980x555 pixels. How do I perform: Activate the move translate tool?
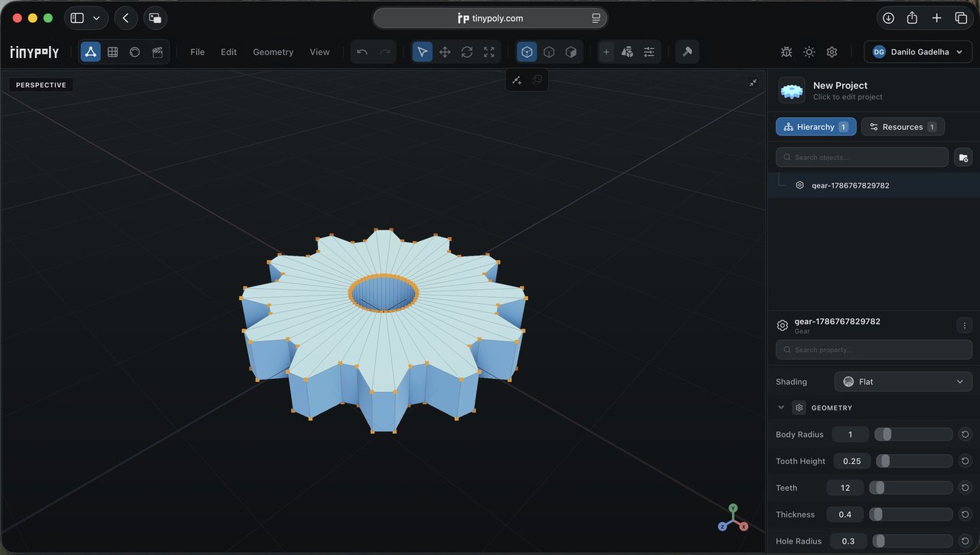coord(444,52)
